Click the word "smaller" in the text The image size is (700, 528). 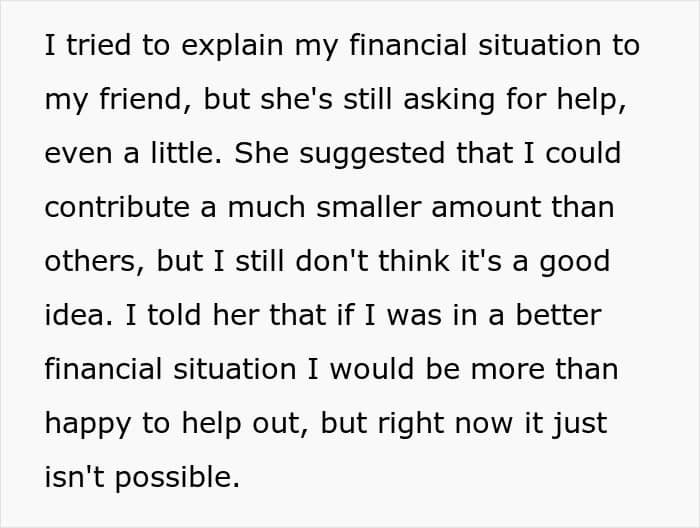click(369, 208)
